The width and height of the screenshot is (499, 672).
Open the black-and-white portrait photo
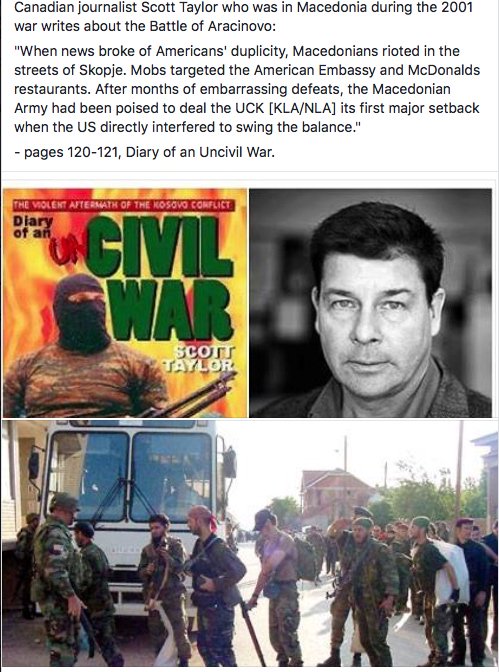pos(370,303)
